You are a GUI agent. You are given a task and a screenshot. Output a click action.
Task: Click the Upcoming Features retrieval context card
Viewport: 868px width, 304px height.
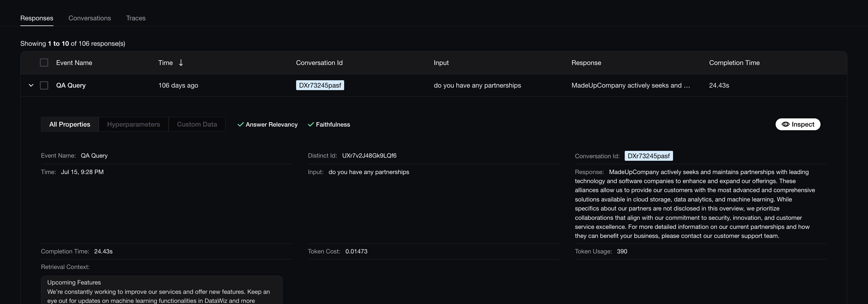pyautogui.click(x=161, y=289)
